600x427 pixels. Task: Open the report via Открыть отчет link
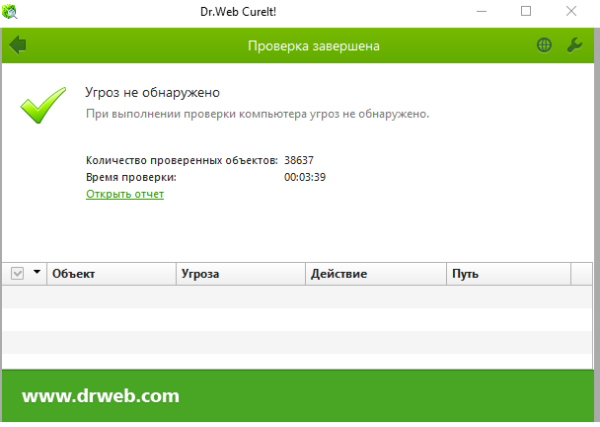(x=125, y=194)
